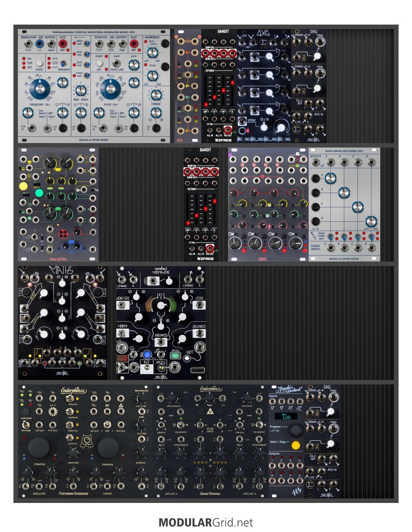Viewport: 412px width, 532px height.
Task: Click the Symmetry knob in the Harmonics section
Action: tap(153, 53)
